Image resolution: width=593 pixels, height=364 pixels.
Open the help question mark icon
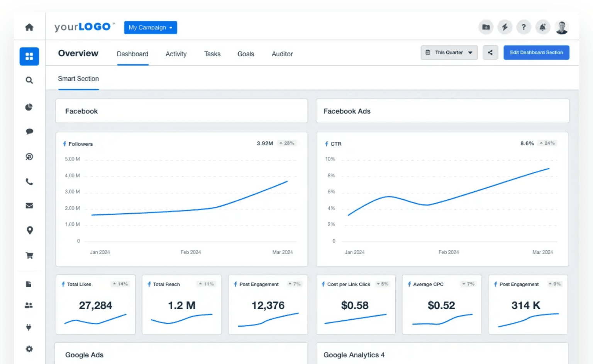(x=524, y=27)
